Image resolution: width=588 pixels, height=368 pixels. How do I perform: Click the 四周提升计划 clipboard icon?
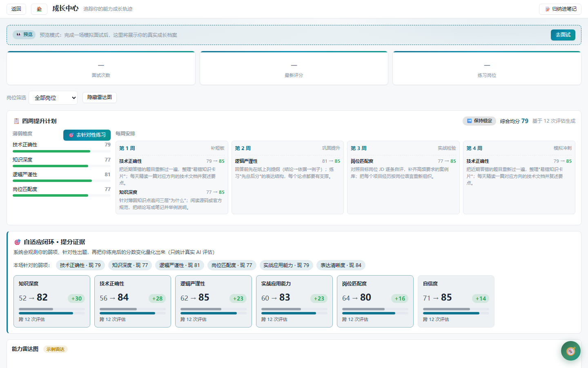16,121
